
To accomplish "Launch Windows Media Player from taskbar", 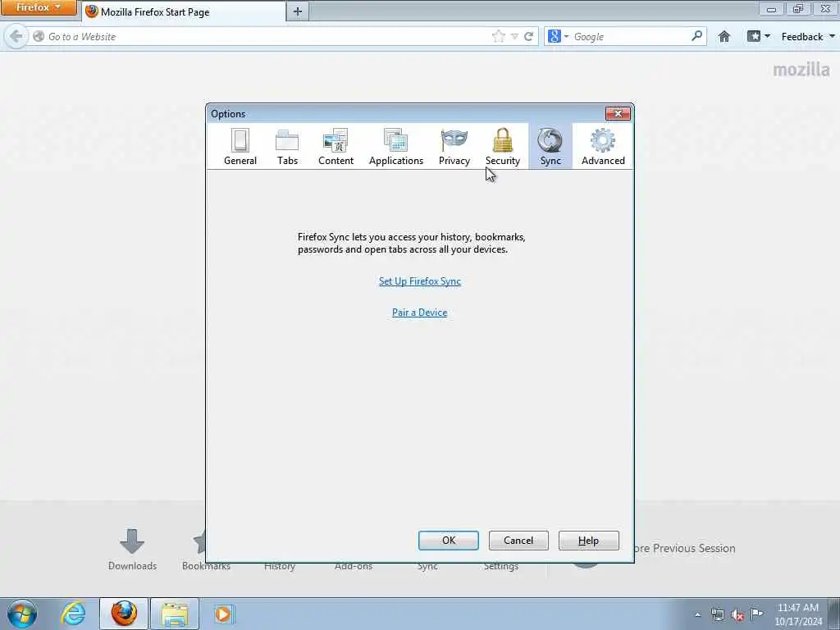I will click(x=223, y=614).
